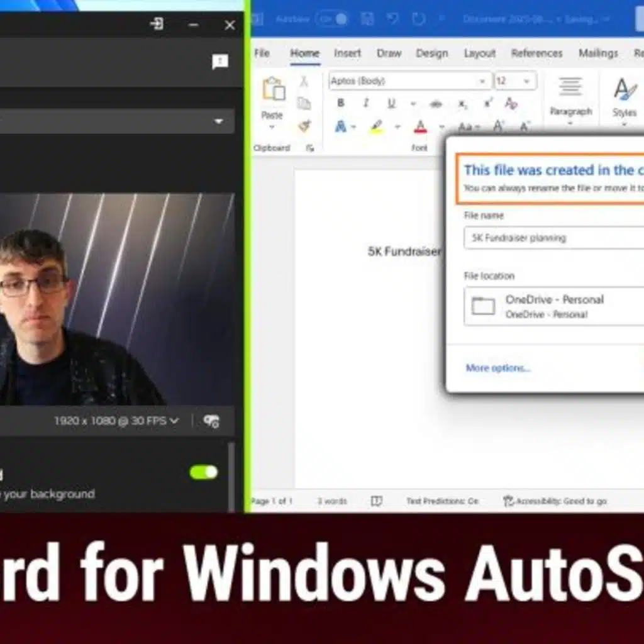644x644 pixels.
Task: Click the Undo arrow in title bar
Action: tap(392, 19)
